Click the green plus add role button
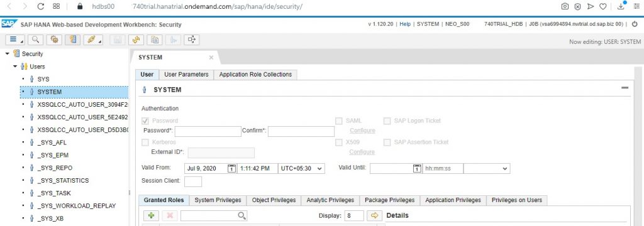Image resolution: width=644 pixels, height=226 pixels. pos(151,215)
